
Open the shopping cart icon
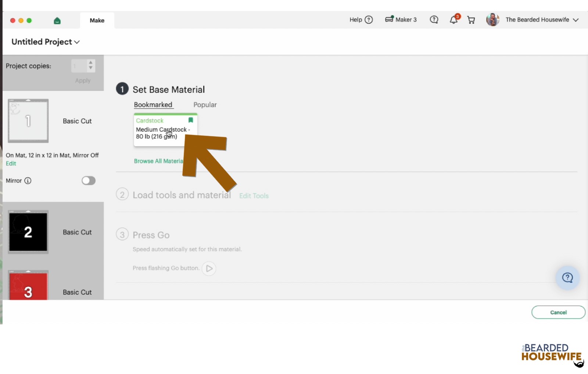point(471,20)
